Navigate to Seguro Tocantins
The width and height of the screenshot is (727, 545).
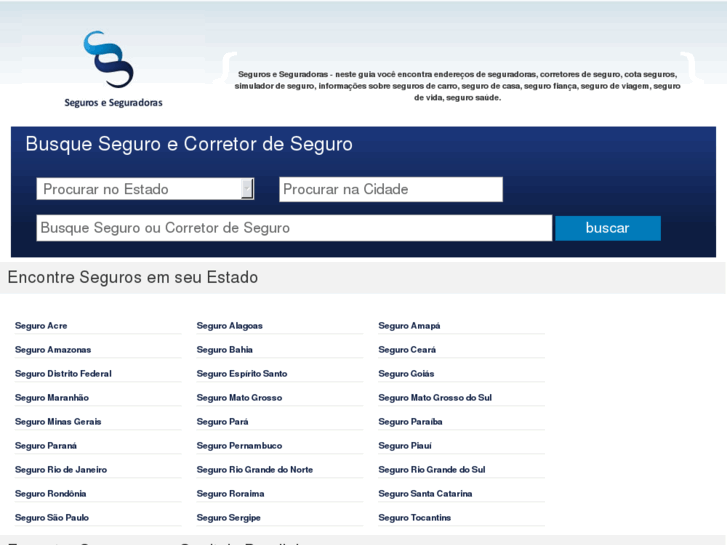(x=415, y=518)
